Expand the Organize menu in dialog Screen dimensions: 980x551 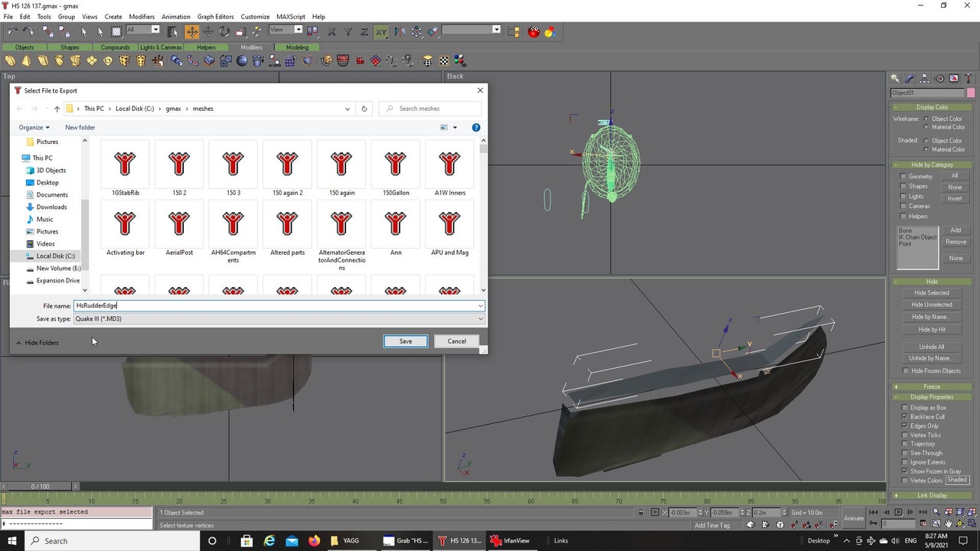(34, 128)
